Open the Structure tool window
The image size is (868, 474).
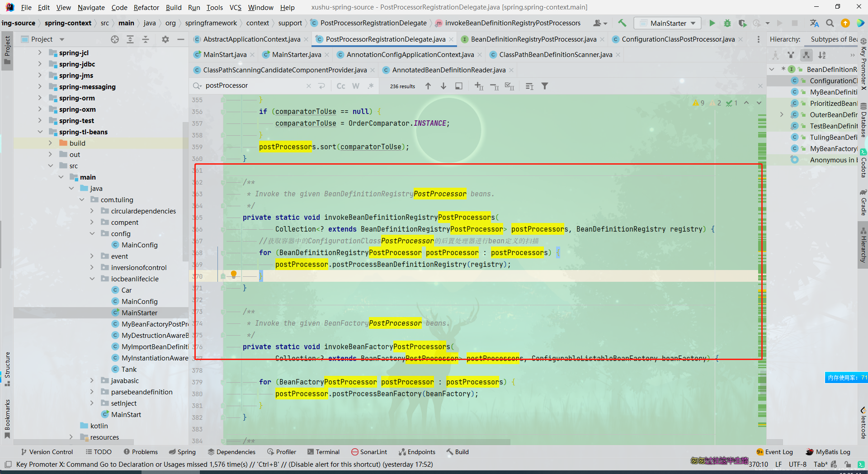tap(7, 369)
